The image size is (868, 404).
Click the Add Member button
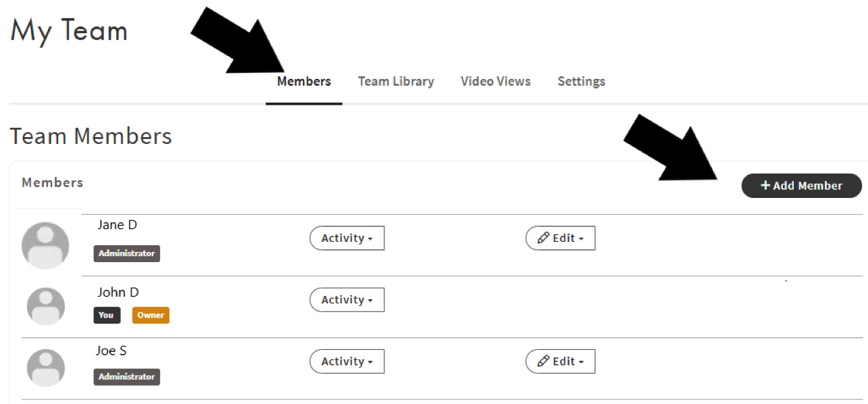pos(801,186)
